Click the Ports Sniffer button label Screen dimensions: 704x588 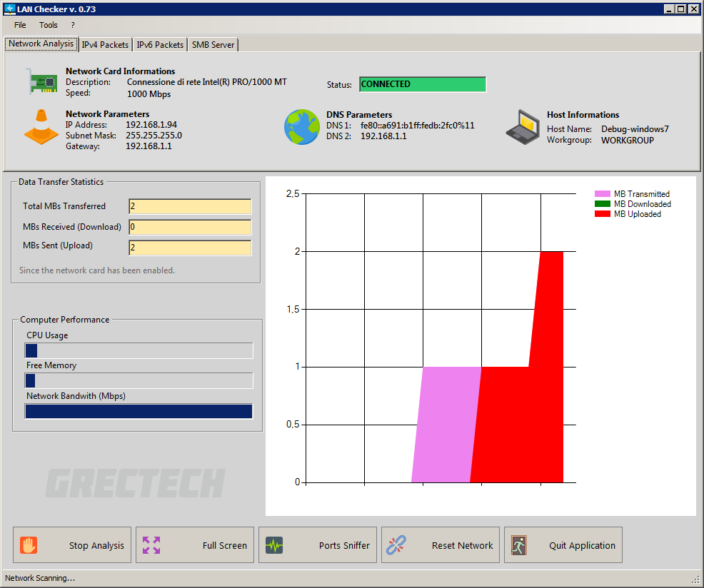[344, 545]
